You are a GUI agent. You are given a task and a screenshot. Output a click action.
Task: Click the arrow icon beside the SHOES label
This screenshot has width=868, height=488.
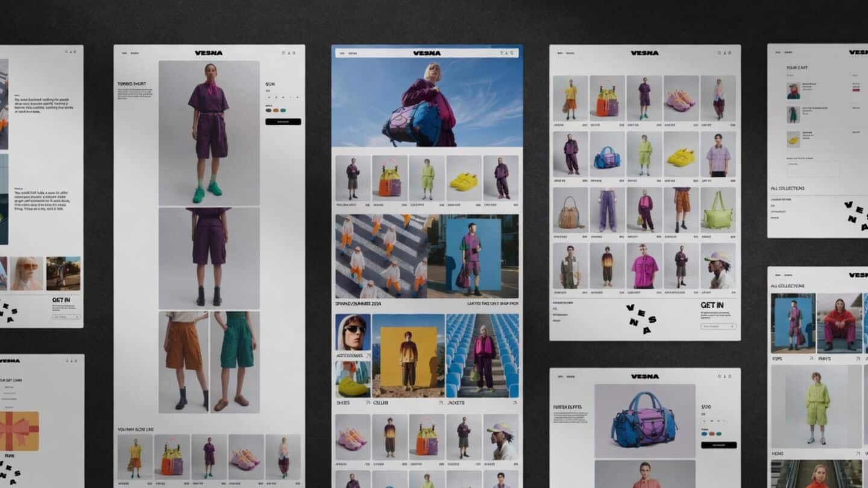(x=367, y=402)
